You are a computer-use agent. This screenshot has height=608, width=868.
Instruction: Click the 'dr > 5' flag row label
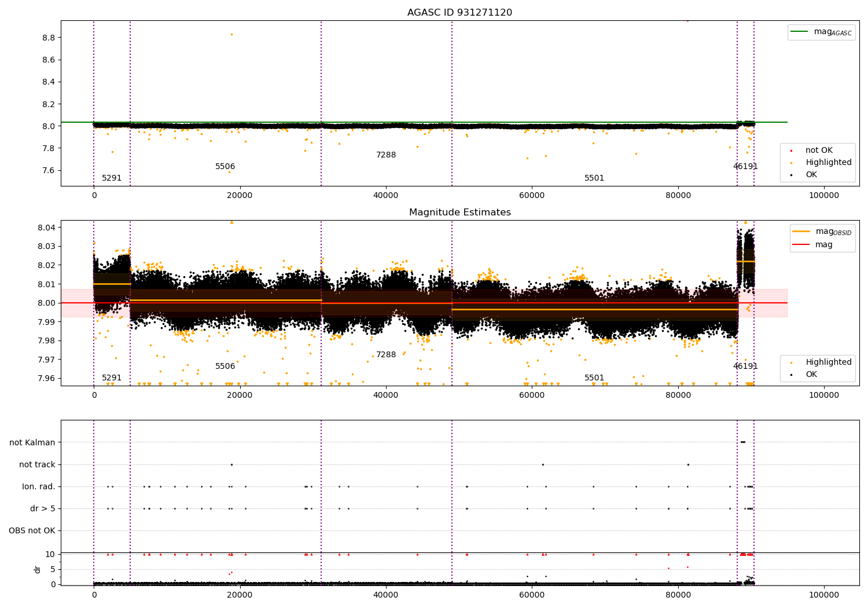(43, 509)
